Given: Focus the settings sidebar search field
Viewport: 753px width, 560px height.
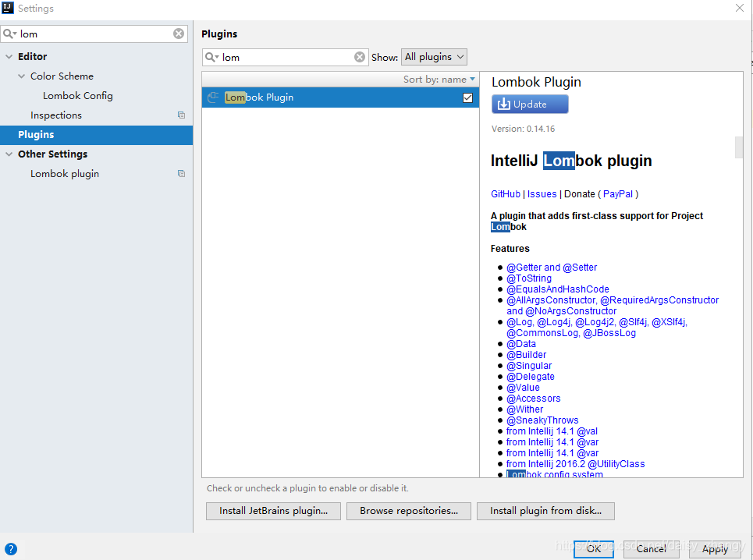Looking at the screenshot, I should pos(94,34).
